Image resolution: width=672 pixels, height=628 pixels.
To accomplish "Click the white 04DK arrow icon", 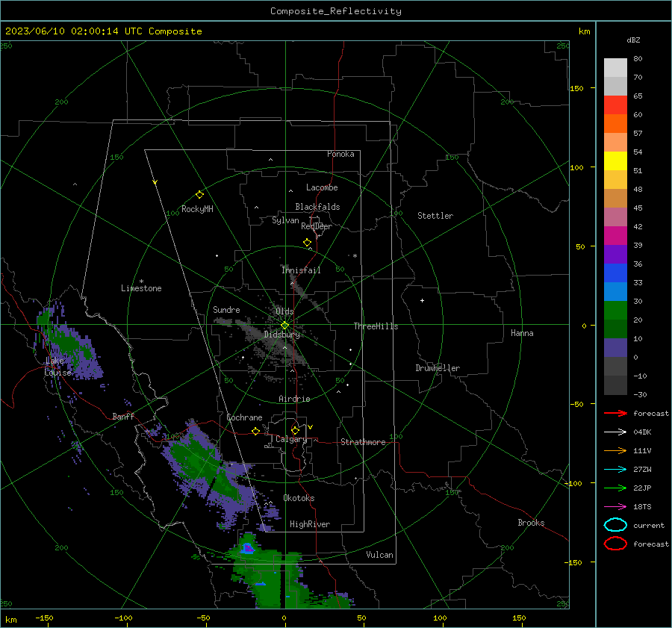I will [x=615, y=432].
